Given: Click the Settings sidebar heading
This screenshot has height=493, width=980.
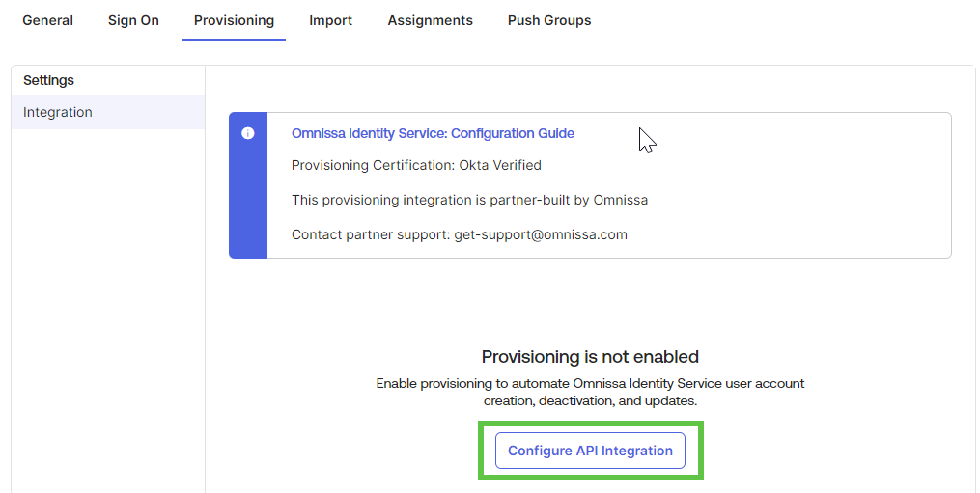Looking at the screenshot, I should click(x=48, y=80).
